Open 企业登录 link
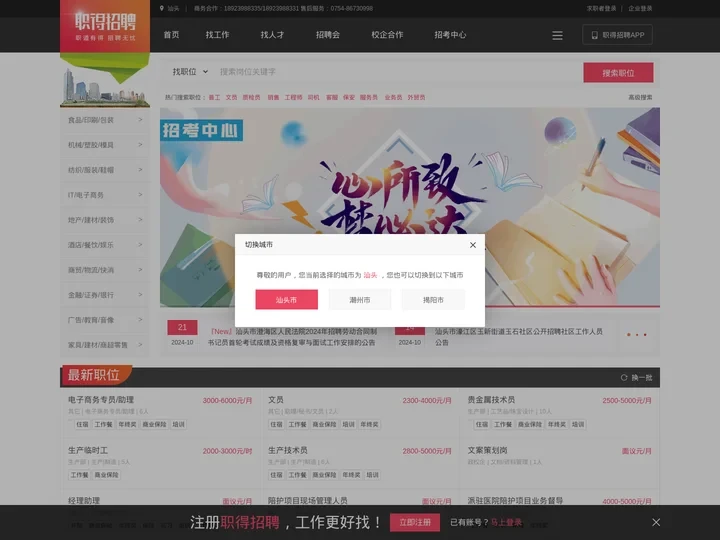The width and height of the screenshot is (720, 540). (640, 8)
